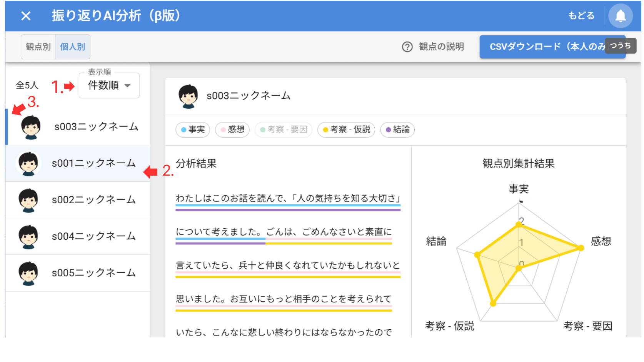Image resolution: width=644 pixels, height=362 pixels.
Task: Click the dropdown arrow beside 件数順
Action: (128, 86)
